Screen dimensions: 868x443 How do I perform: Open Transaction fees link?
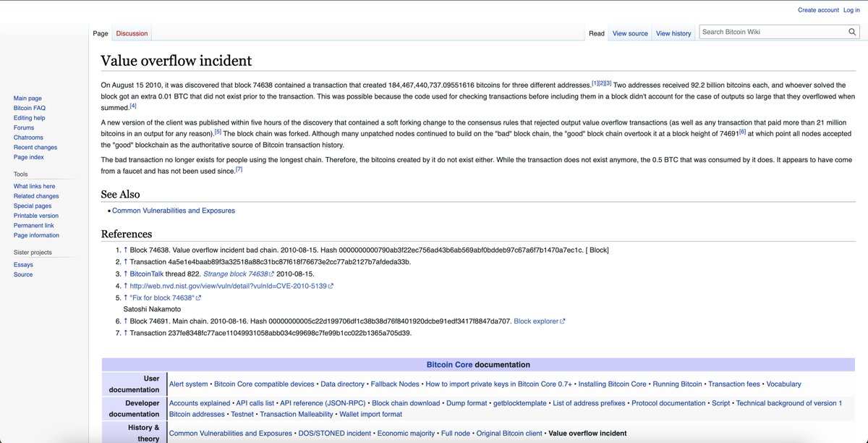(x=734, y=384)
